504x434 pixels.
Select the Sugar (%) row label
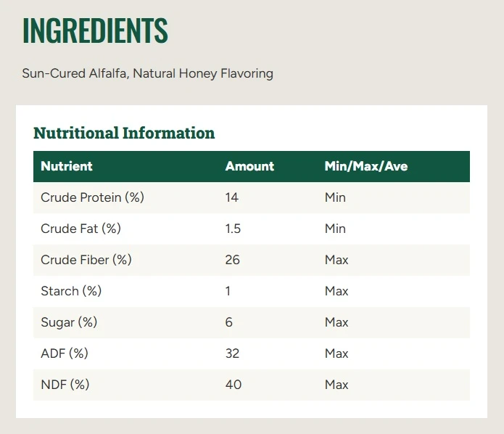[x=69, y=322]
